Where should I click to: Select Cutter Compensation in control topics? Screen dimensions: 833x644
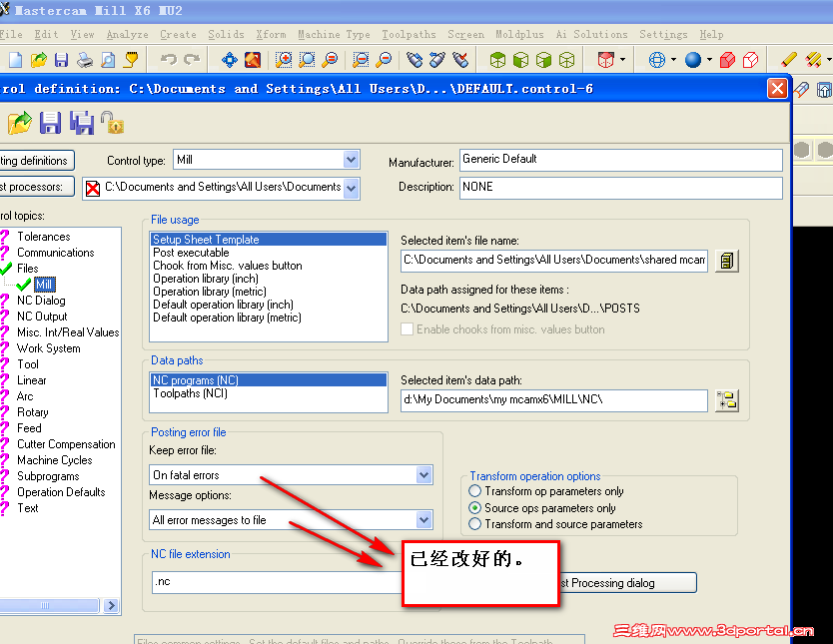pos(66,444)
